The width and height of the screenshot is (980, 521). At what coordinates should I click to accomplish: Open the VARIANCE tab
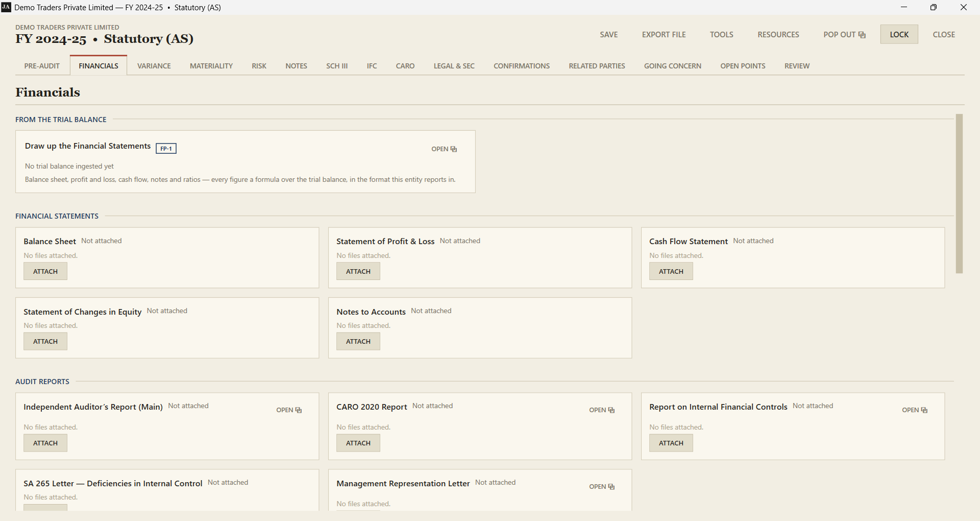click(x=154, y=66)
